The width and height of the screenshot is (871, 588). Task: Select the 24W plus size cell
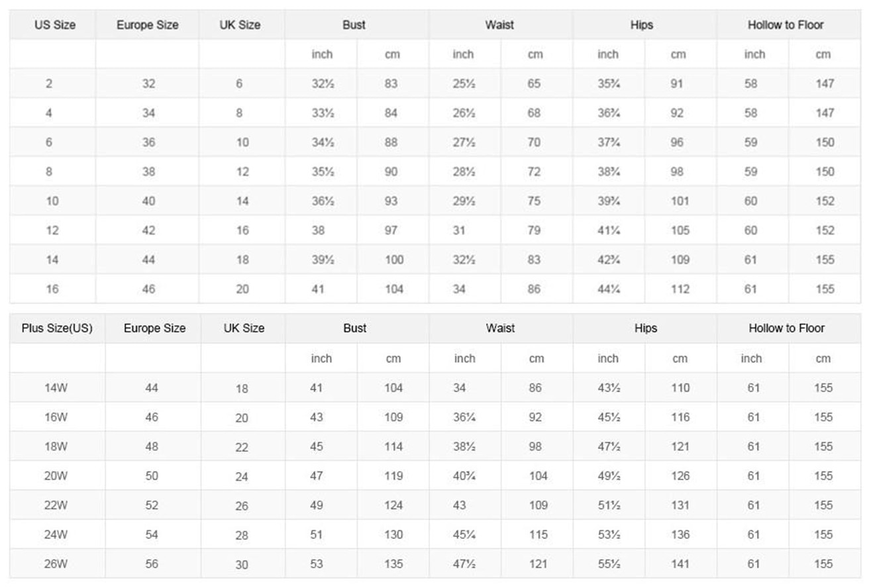(56, 534)
